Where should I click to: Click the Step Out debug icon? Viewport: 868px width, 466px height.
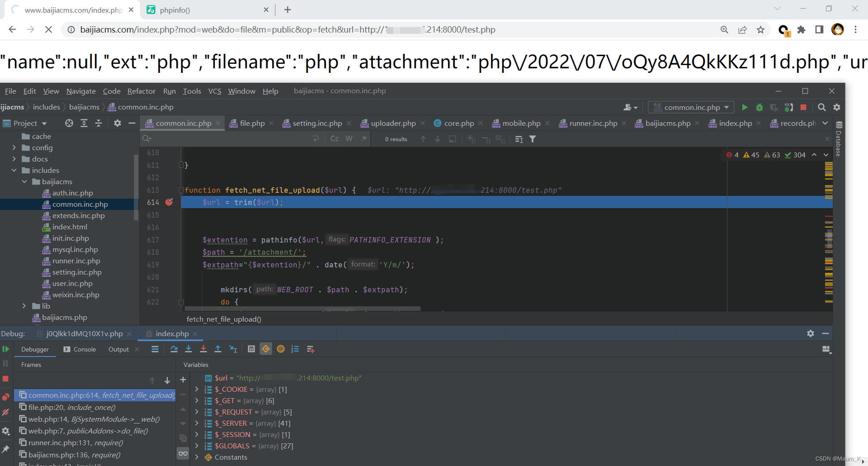pyautogui.click(x=218, y=349)
